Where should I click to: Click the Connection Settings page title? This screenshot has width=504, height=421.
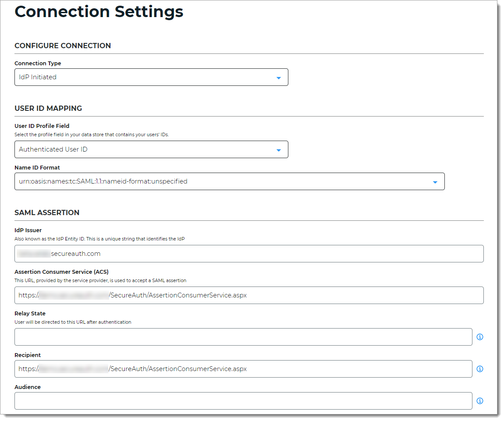99,12
